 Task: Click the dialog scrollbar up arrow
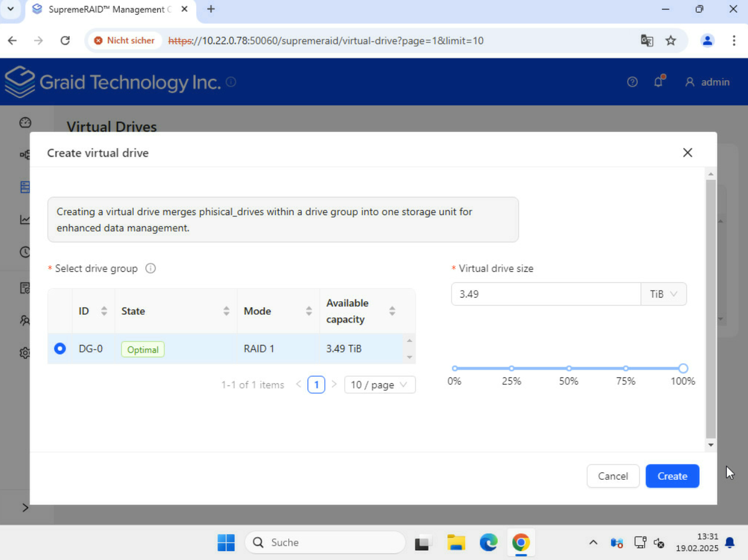(x=711, y=174)
